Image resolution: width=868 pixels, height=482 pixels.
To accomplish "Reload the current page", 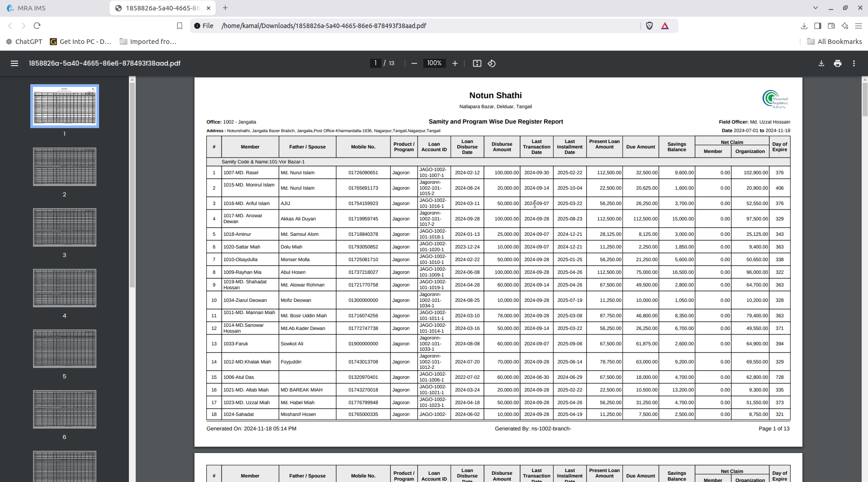I will click(x=37, y=26).
